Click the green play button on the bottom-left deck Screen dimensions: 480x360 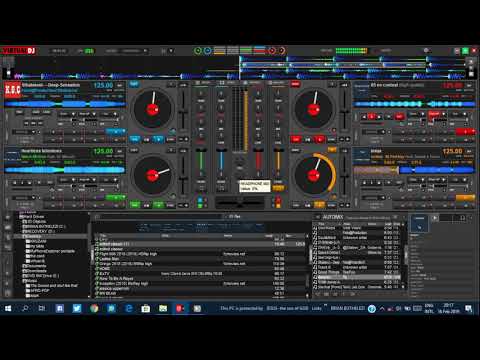pos(159,204)
